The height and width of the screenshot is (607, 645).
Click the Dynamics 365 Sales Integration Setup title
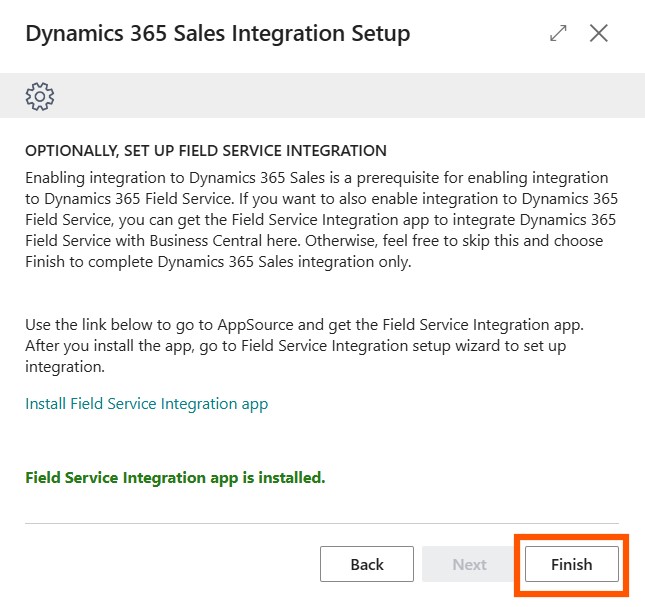[217, 33]
